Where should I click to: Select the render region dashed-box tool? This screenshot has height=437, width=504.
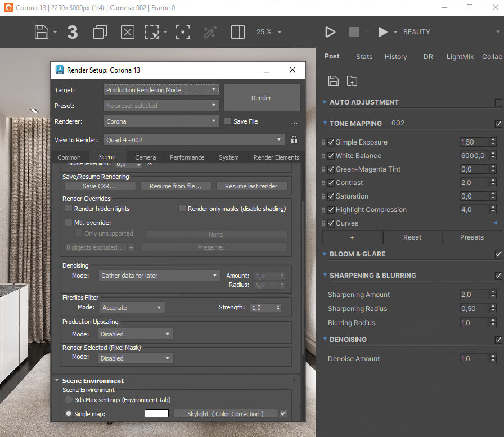(x=152, y=32)
